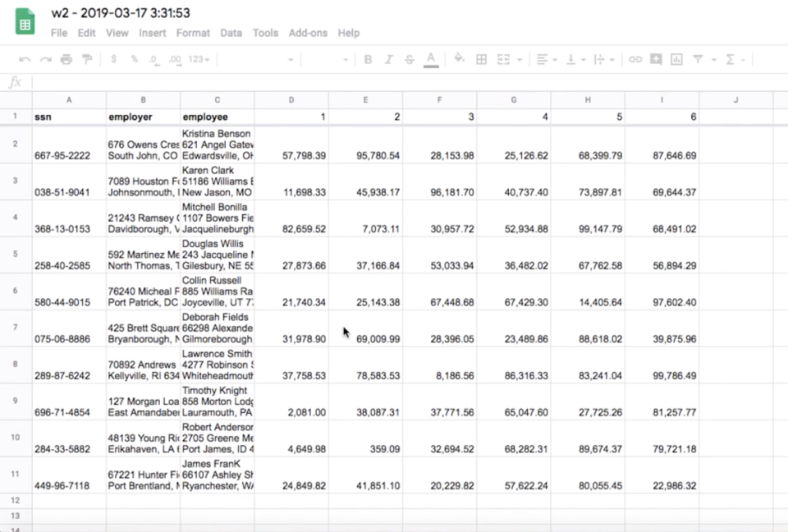Image resolution: width=788 pixels, height=532 pixels.
Task: Select cell containing 7,073.11
Action: pos(365,218)
